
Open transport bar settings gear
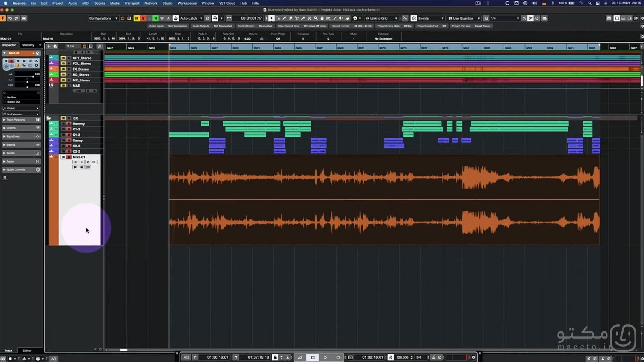[x=473, y=357]
